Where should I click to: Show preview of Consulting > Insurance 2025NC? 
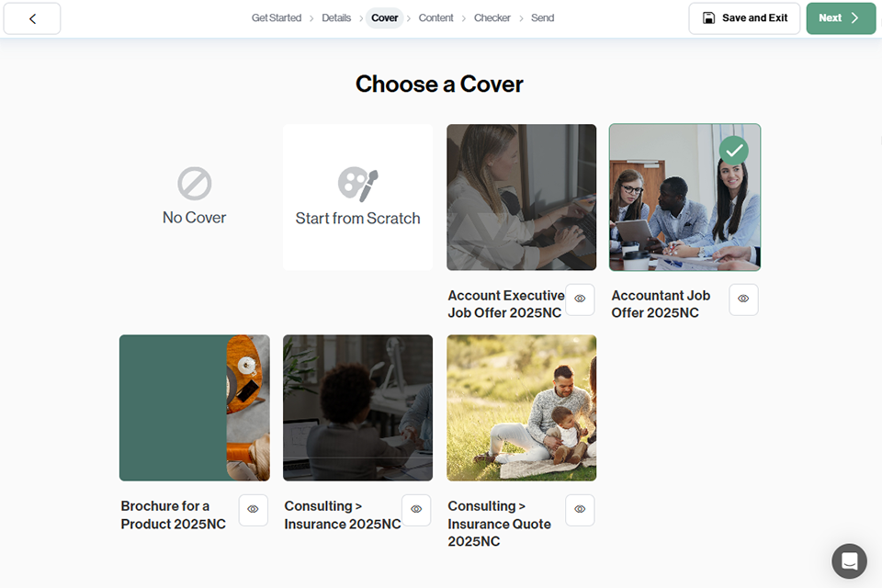tap(416, 510)
